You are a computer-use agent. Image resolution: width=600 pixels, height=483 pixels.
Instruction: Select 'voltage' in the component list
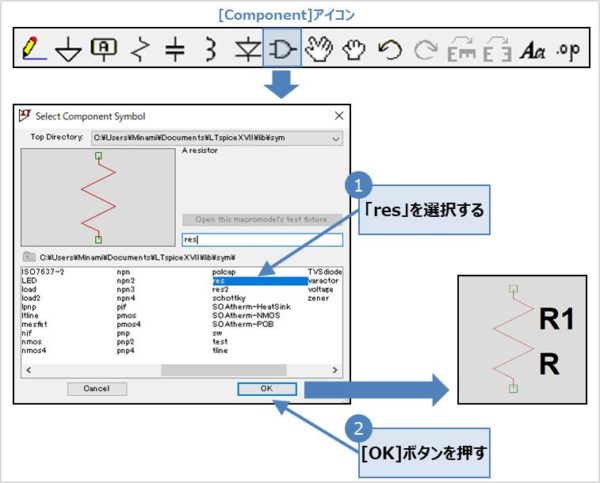point(321,290)
